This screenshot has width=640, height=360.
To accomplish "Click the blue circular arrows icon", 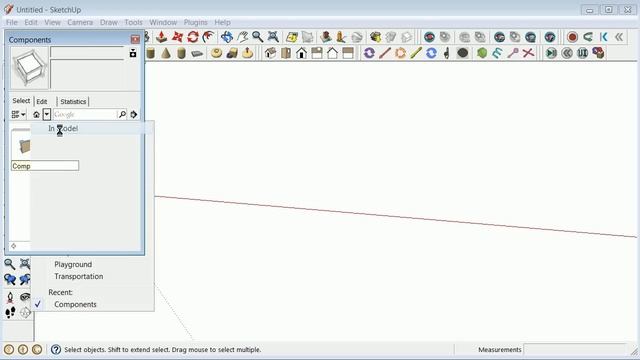I will [x=431, y=53].
